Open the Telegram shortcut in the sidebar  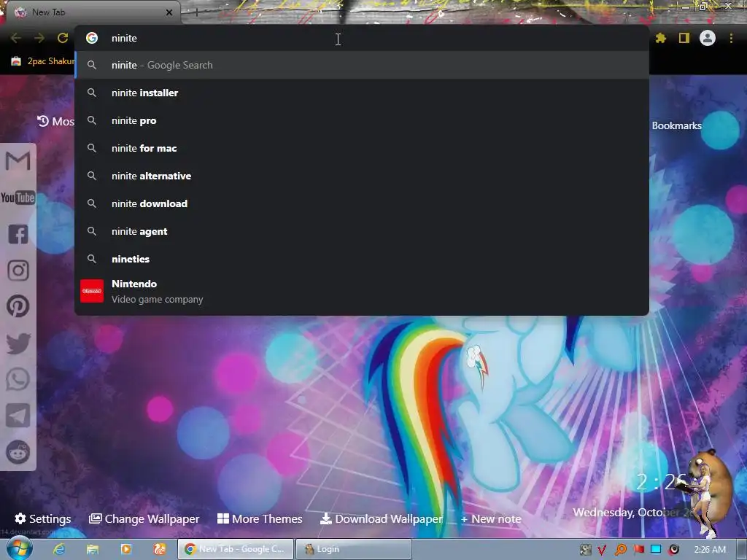coord(18,416)
